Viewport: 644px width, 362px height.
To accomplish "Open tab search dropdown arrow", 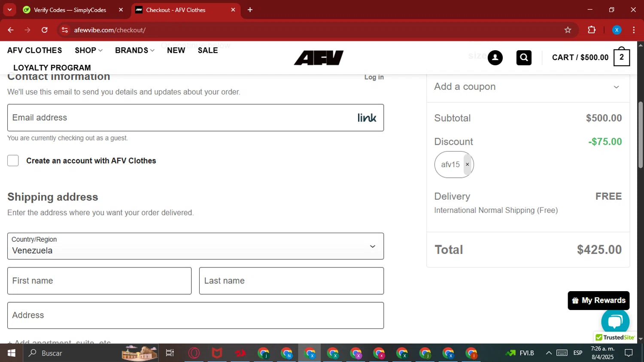I will [9, 9].
